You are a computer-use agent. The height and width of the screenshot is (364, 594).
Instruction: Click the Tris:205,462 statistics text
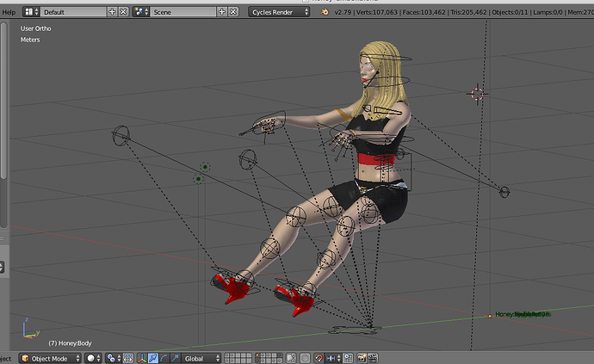point(468,12)
